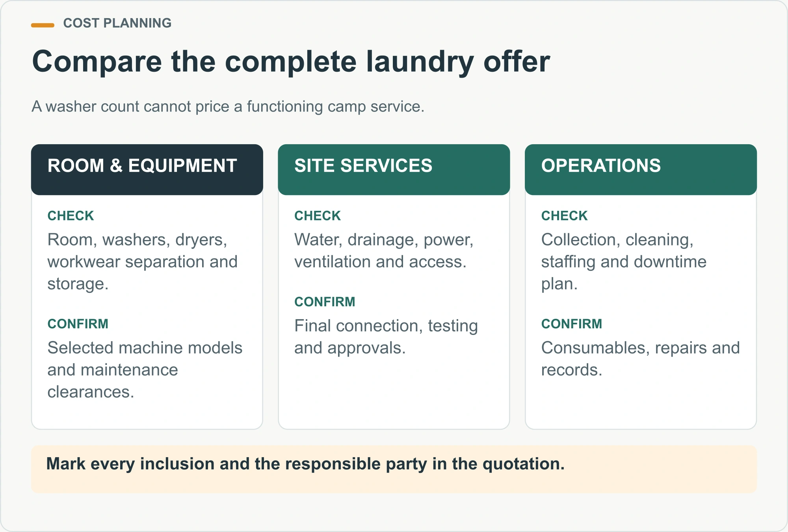Image resolution: width=788 pixels, height=532 pixels.
Task: Click 'Room, washers, dryers, workwear separation' text
Action: coord(143,262)
